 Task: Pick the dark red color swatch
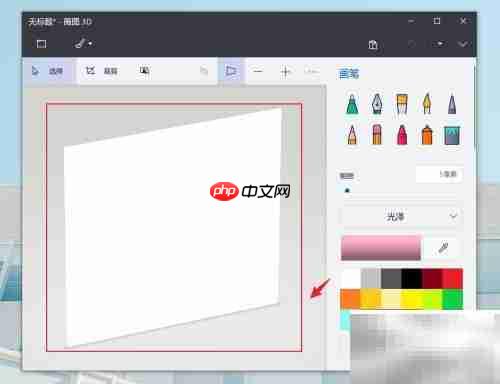tap(432, 279)
